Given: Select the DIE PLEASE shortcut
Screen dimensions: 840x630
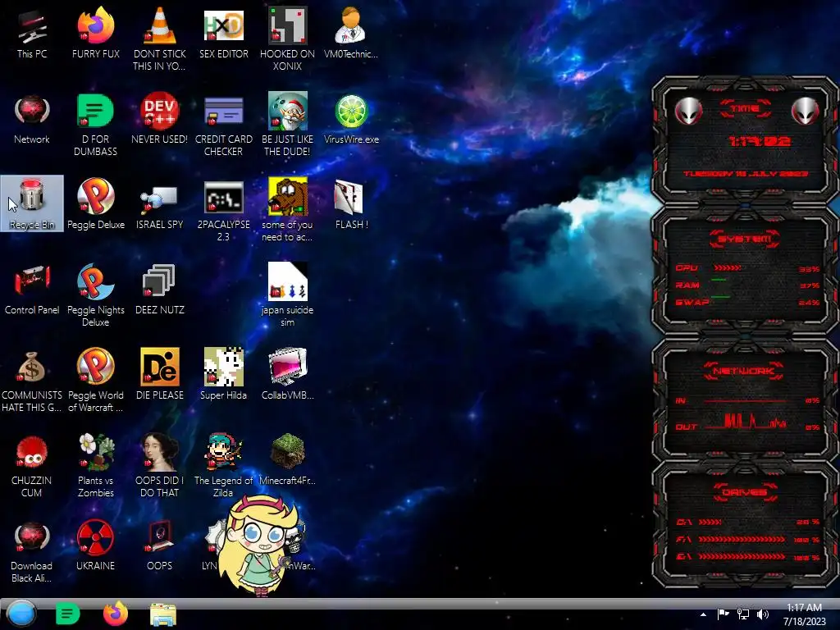Looking at the screenshot, I should point(159,374).
